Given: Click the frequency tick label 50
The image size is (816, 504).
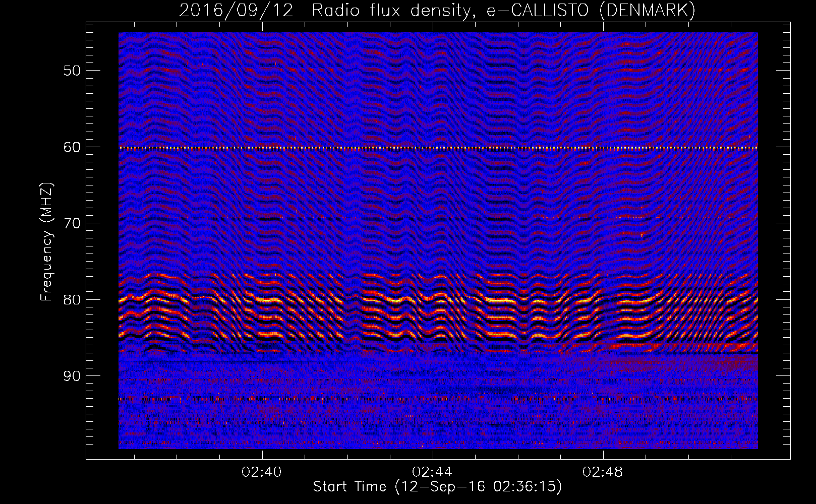Looking at the screenshot, I should click(72, 71).
